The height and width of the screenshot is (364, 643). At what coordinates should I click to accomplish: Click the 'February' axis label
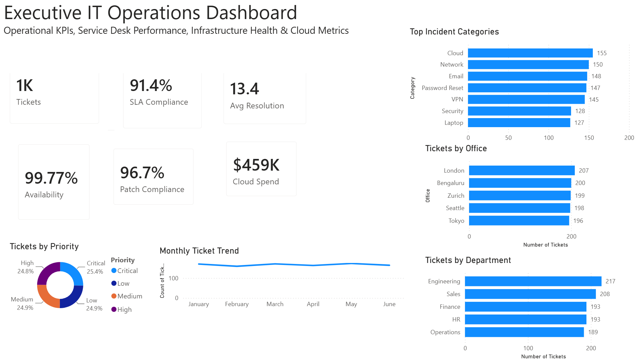point(237,304)
